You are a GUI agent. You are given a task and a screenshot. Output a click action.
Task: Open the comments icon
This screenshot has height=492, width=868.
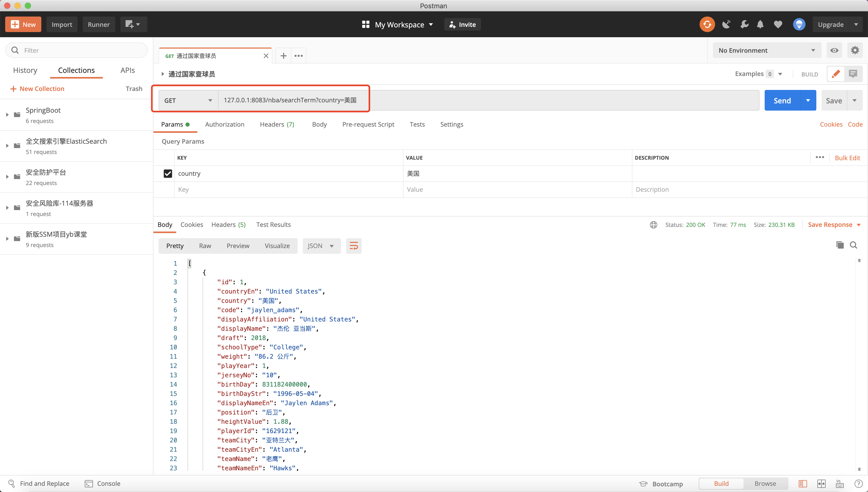pos(853,74)
